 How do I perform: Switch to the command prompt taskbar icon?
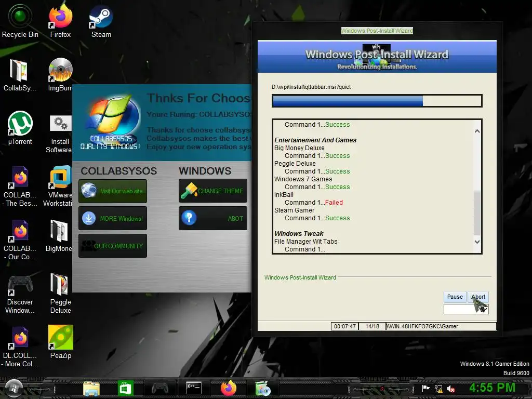[194, 388]
